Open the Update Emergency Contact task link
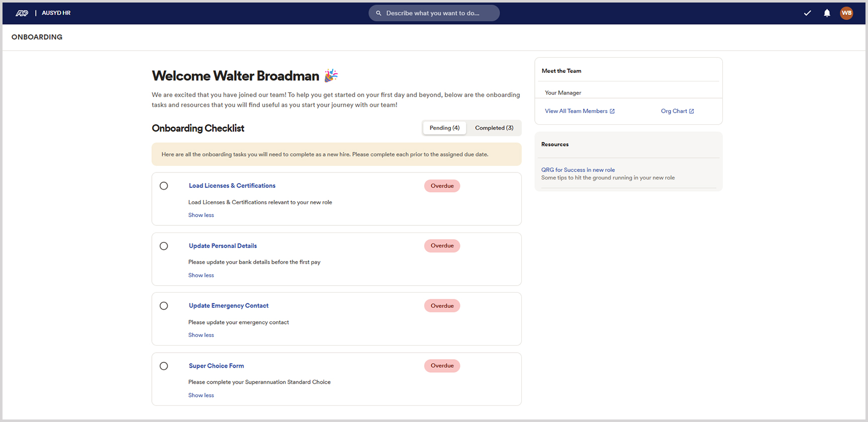This screenshot has width=868, height=422. (x=229, y=306)
